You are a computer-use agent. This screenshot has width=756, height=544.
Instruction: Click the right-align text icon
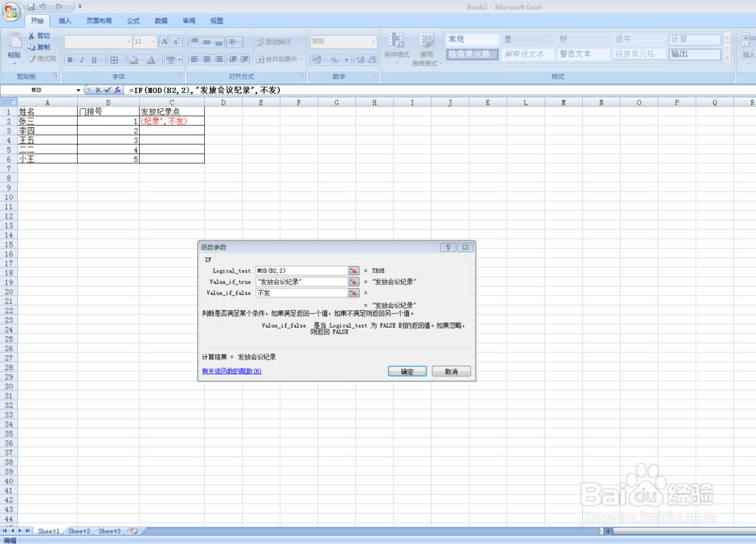click(219, 59)
